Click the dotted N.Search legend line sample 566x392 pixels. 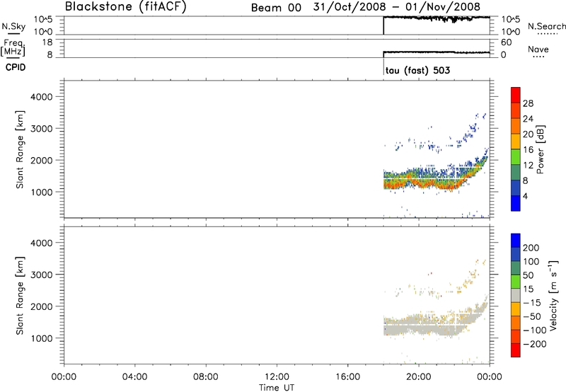[548, 33]
